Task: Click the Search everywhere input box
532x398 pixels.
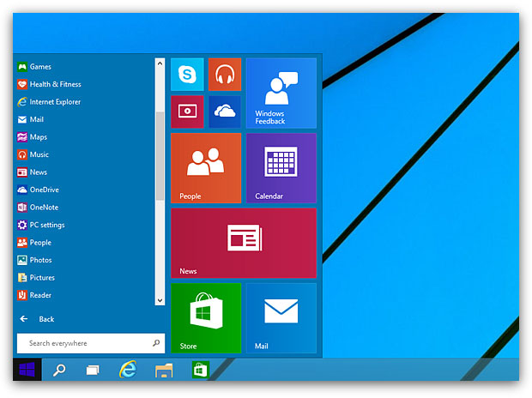Action: click(x=91, y=343)
